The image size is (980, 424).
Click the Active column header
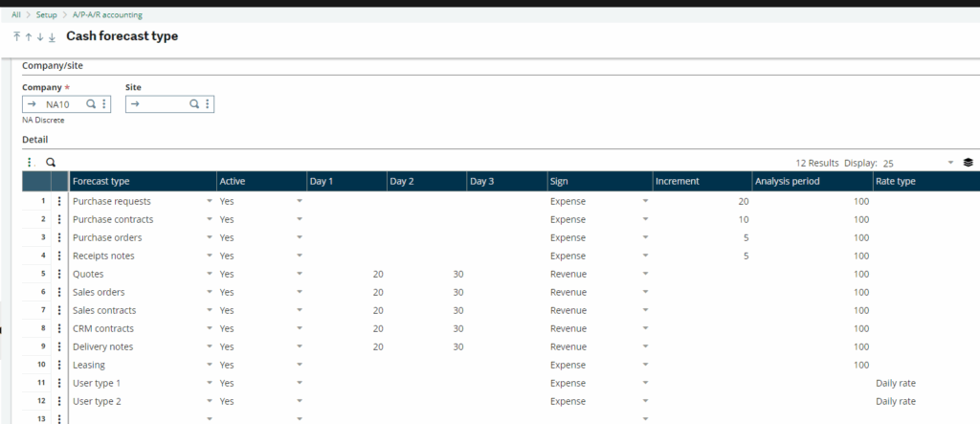coord(261,181)
